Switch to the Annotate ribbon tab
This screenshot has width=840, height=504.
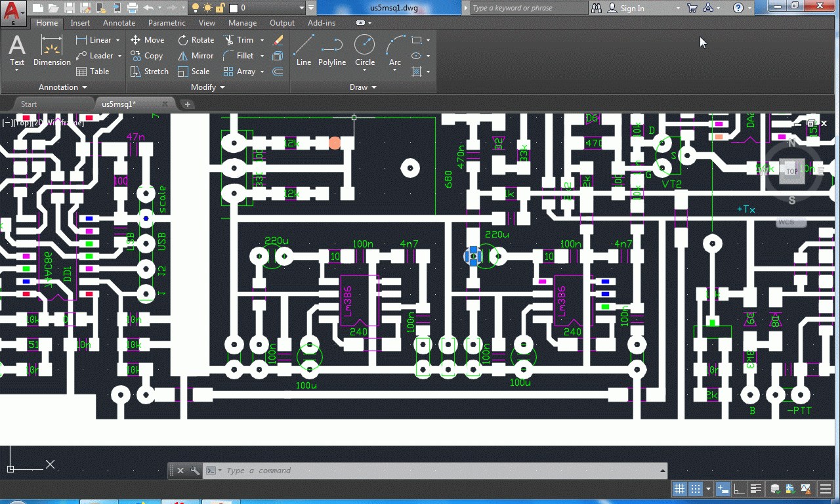[x=119, y=23]
